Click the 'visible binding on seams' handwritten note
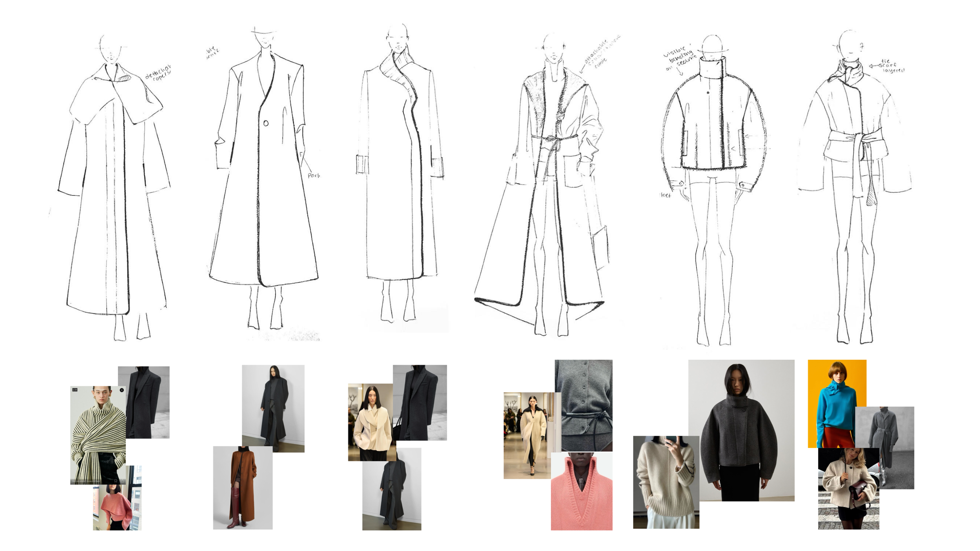Image resolution: width=980 pixels, height=551 pixels. click(x=680, y=59)
